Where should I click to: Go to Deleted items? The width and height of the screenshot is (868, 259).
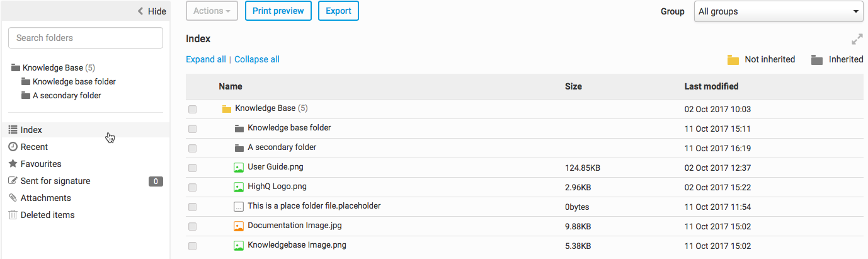coord(47,215)
